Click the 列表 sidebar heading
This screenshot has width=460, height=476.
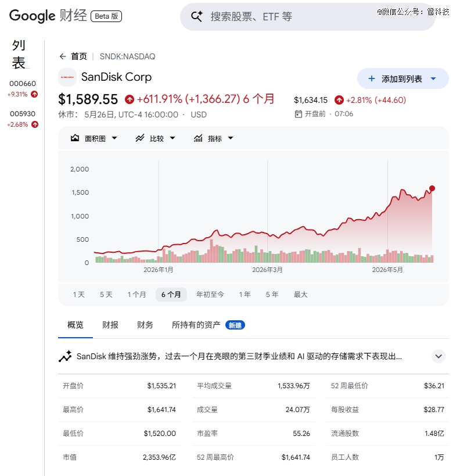click(x=19, y=54)
